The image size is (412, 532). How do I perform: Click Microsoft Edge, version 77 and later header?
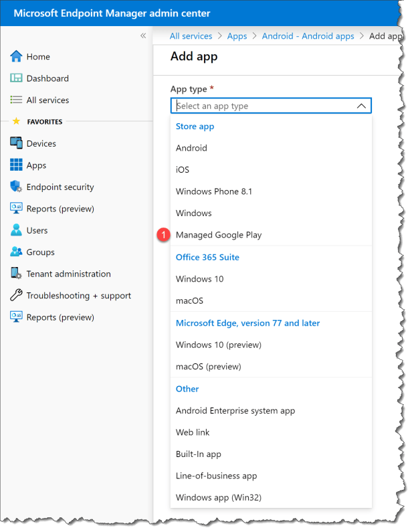[x=248, y=323]
